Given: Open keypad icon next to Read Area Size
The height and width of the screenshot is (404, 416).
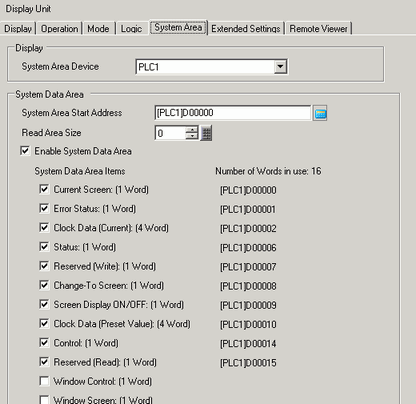Looking at the screenshot, I should (x=206, y=133).
